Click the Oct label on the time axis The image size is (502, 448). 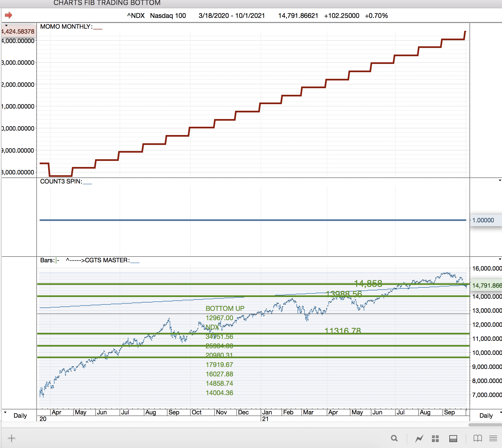196,412
